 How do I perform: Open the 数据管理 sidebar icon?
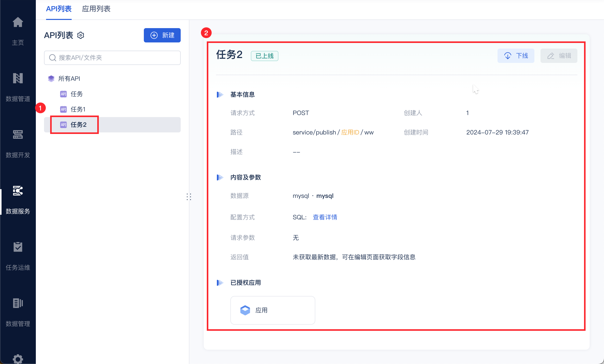tap(18, 303)
